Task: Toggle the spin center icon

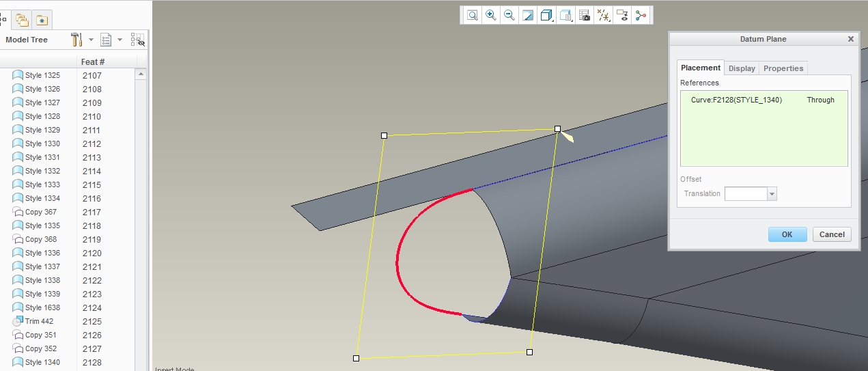Action: click(641, 15)
